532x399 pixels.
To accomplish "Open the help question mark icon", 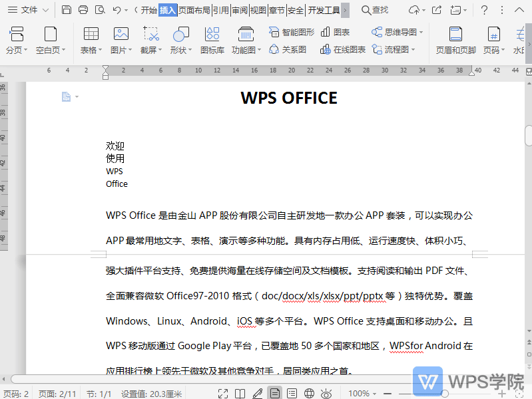I will (x=485, y=10).
